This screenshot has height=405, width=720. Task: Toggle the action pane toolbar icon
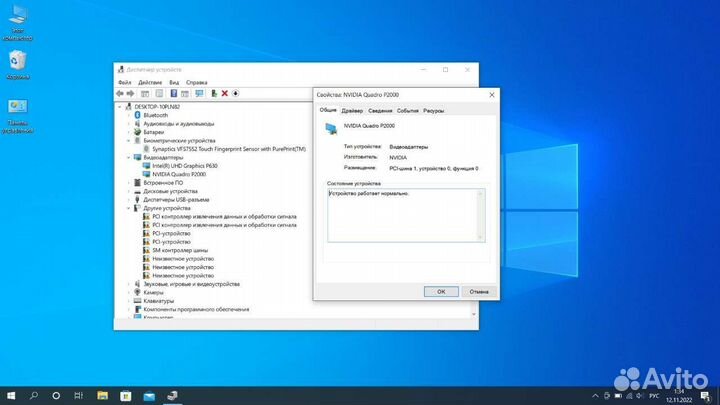pos(185,94)
